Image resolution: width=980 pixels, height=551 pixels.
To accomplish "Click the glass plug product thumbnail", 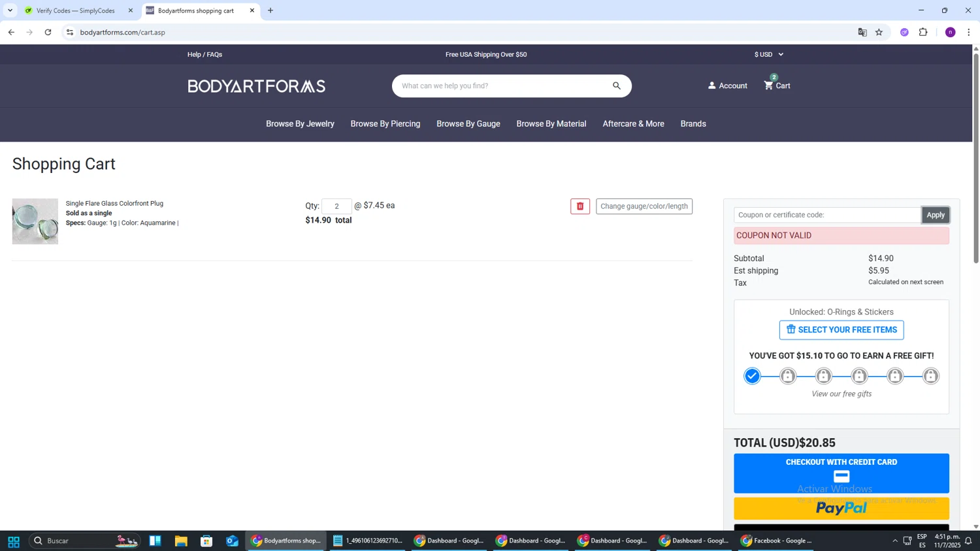I will [35, 221].
